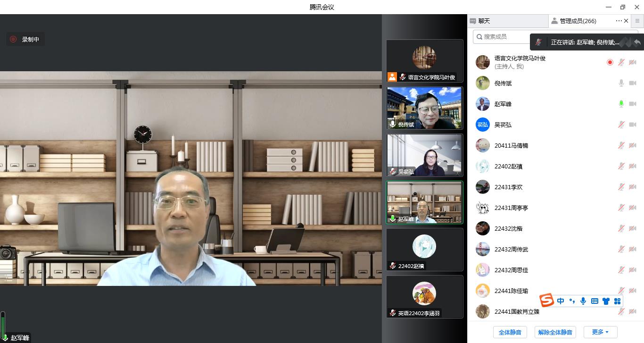
Task: Toggle 倪传斌's microphone in member list
Action: [621, 83]
